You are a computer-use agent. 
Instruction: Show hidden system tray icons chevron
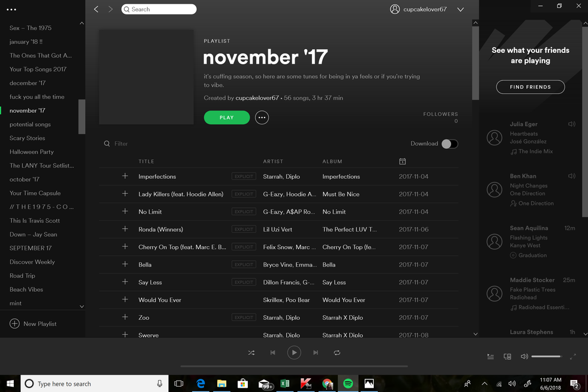coord(485,384)
